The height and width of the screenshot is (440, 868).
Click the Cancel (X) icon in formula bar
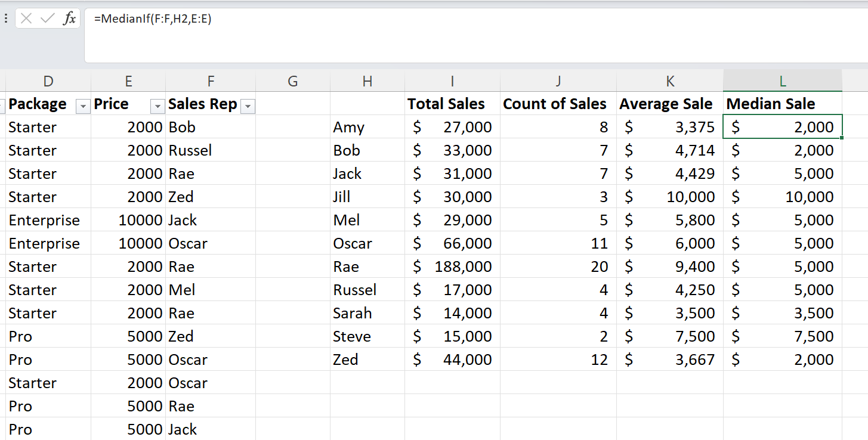[x=26, y=18]
